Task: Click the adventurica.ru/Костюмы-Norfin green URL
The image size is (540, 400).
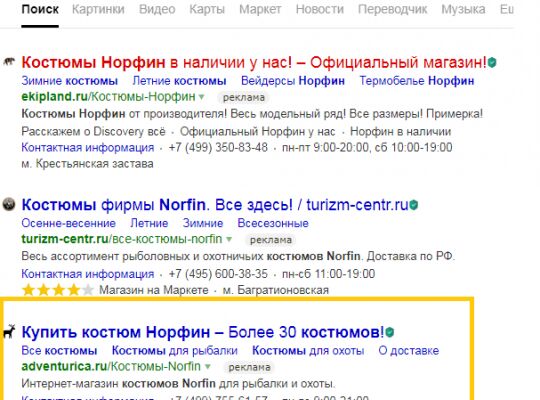Action: tap(111, 366)
